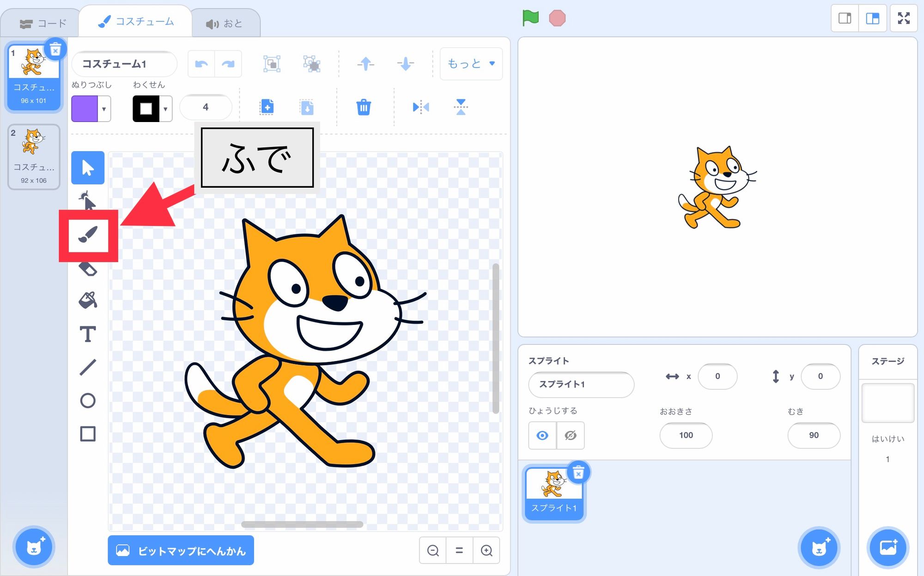The image size is (924, 576).
Task: Select the Text tool
Action: 88,334
